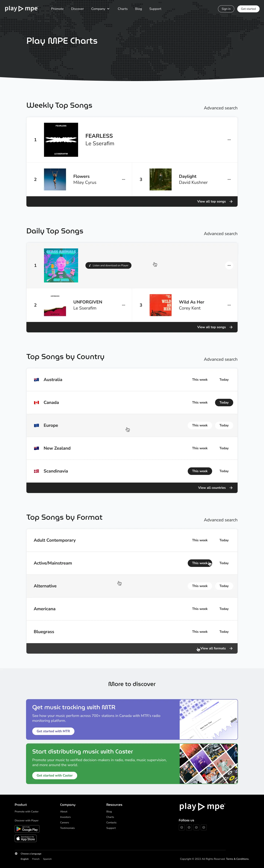Expand the Company navigation dropdown

[x=100, y=9]
